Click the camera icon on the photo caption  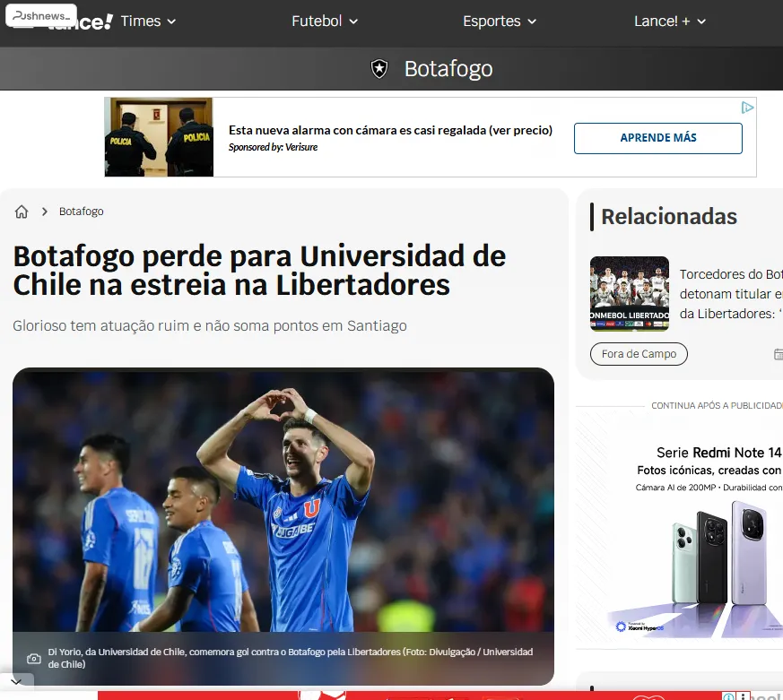pos(33,657)
